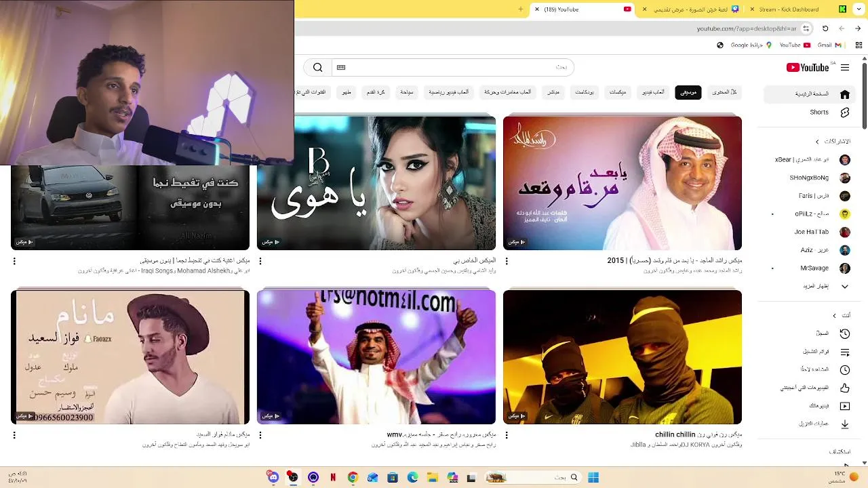Select the كل المحتوى filter chip

(724, 92)
